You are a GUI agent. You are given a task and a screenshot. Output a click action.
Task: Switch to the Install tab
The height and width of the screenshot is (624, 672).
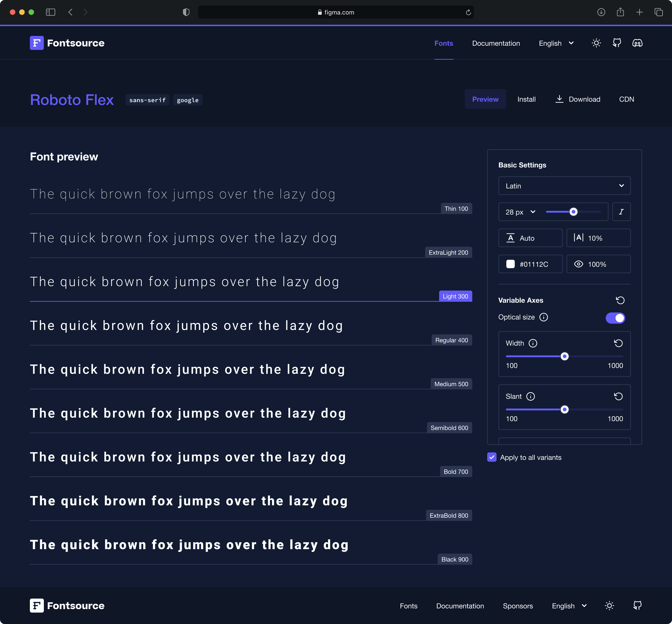(526, 99)
